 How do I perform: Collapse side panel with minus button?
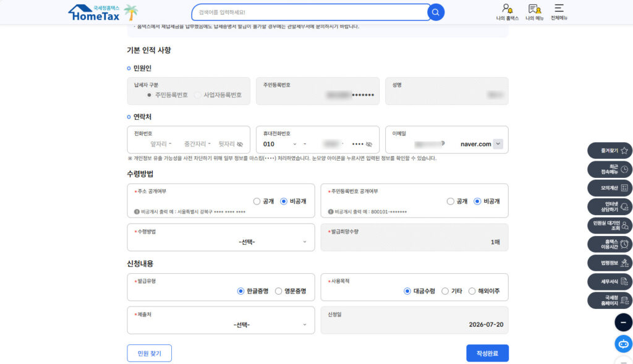(x=623, y=323)
